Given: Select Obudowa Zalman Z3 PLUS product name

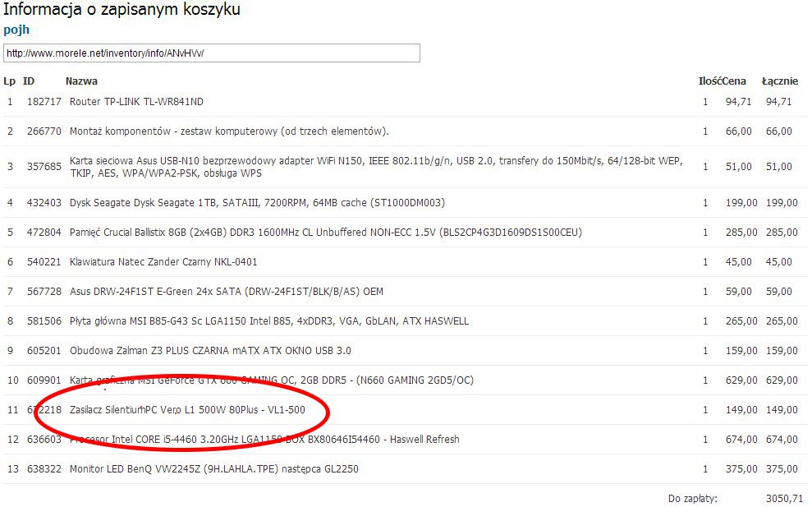Looking at the screenshot, I should pos(210,350).
